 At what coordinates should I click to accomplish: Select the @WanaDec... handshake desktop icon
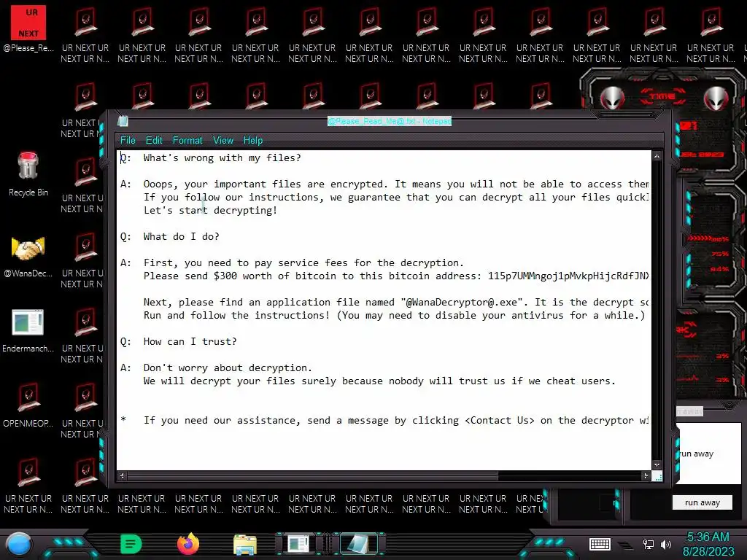click(x=28, y=257)
